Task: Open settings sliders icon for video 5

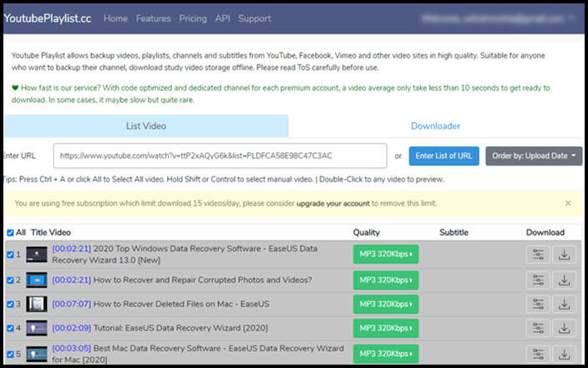Action: point(538,355)
